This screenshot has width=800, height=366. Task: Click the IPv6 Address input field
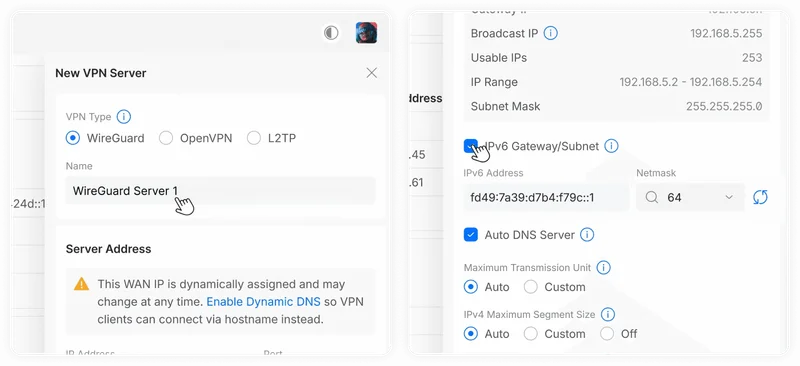pos(546,198)
